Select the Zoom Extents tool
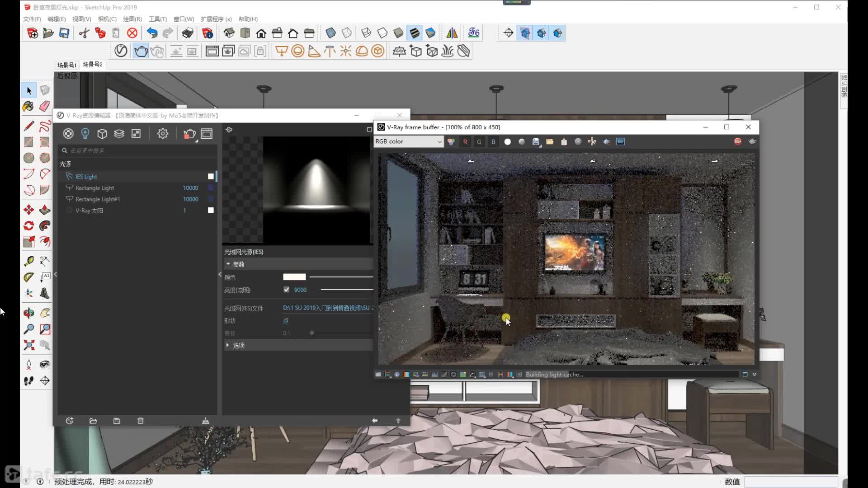The image size is (868, 488). 28,345
